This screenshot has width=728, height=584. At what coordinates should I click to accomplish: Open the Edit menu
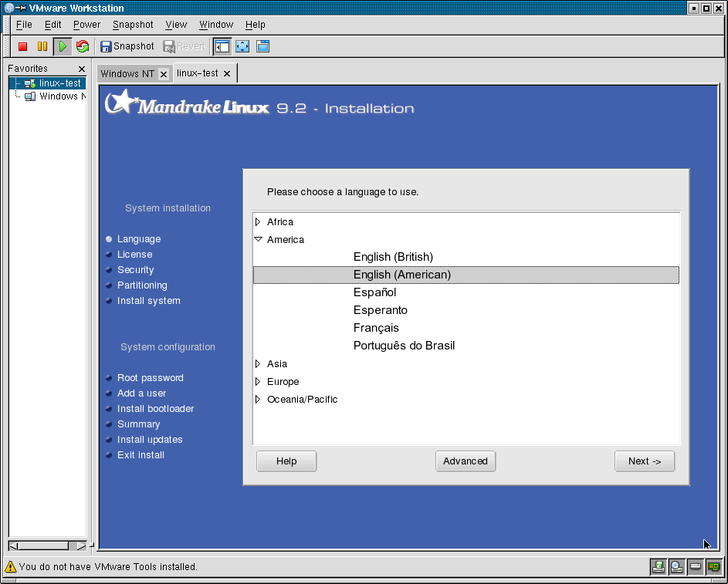point(53,25)
